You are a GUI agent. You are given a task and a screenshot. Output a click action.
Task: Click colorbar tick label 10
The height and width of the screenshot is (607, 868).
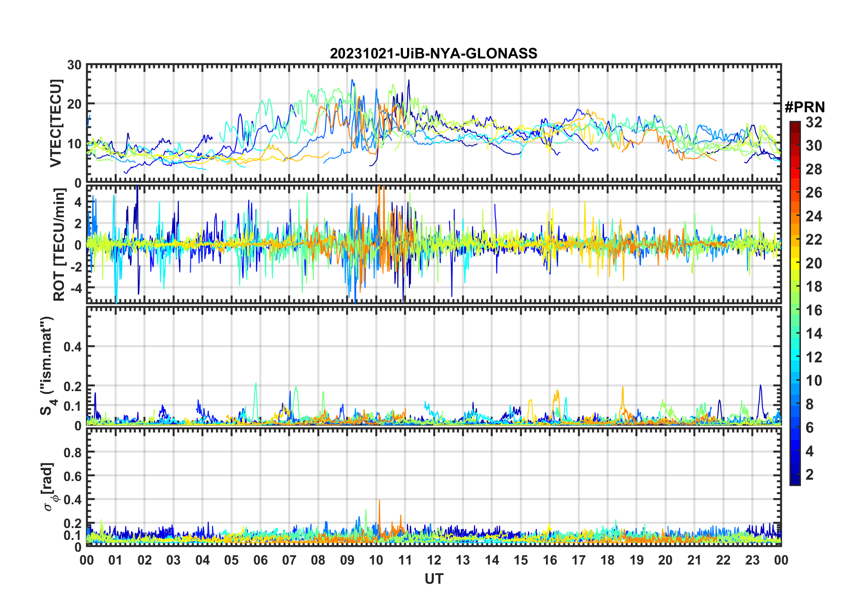tap(814, 381)
